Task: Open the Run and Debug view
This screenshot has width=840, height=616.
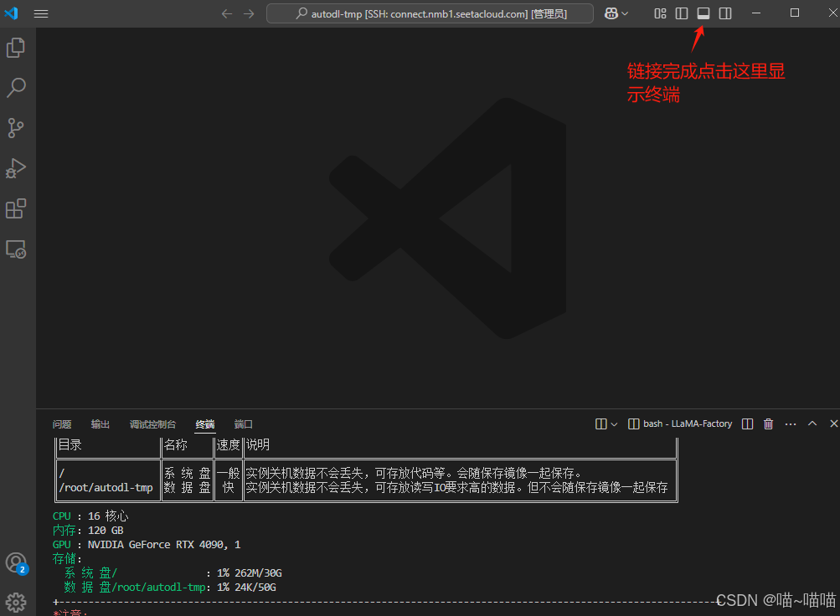Action: [16, 168]
